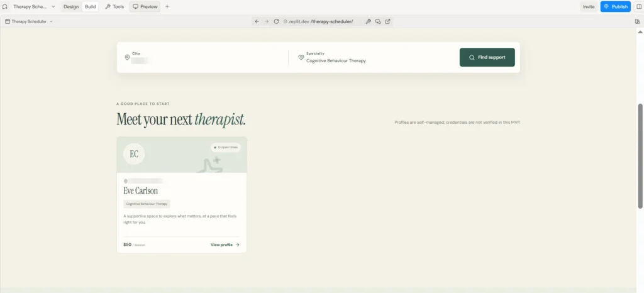Click the device view icon in address bar
This screenshot has width=644, height=293.
pos(378,21)
